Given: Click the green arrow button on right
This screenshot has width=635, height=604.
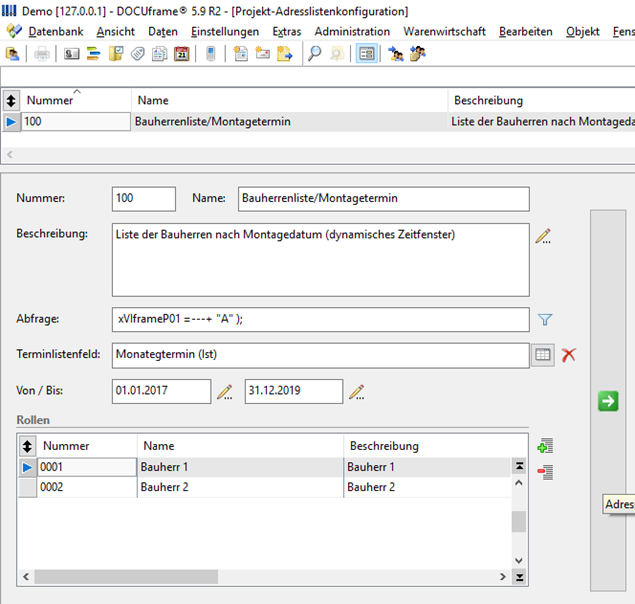Looking at the screenshot, I should (x=608, y=401).
